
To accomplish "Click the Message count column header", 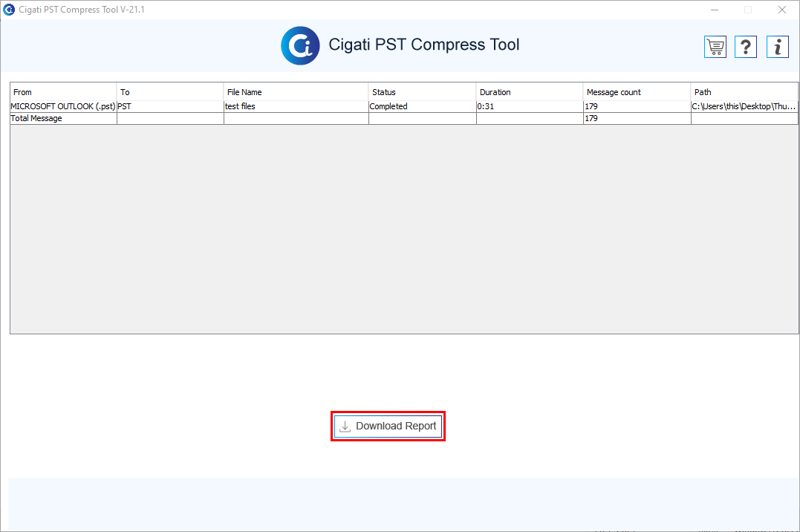I will (637, 92).
